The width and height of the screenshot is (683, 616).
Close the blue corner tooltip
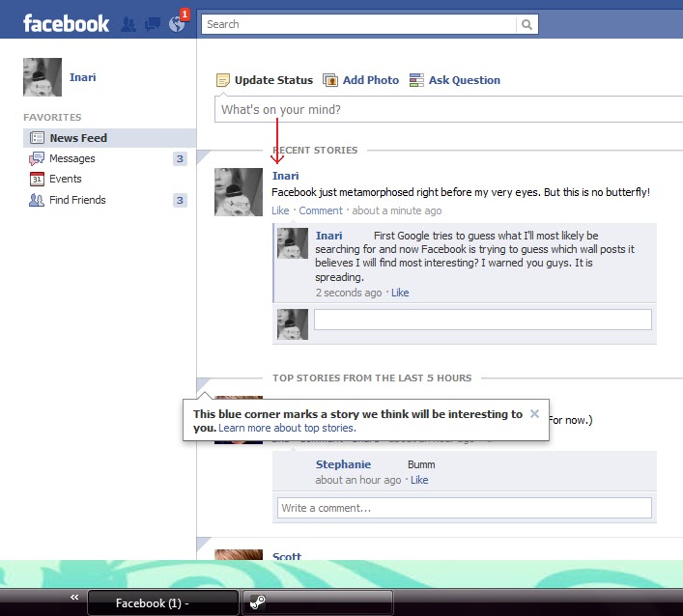(x=534, y=413)
